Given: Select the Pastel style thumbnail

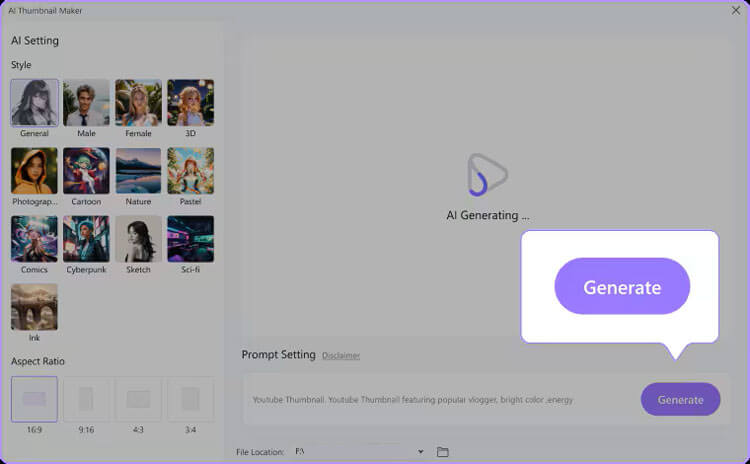Looking at the screenshot, I should pyautogui.click(x=190, y=170).
